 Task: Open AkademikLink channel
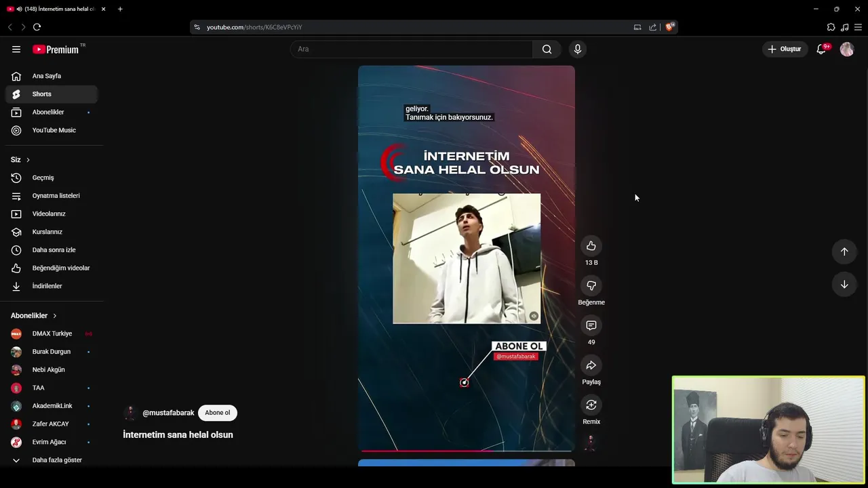(x=52, y=406)
